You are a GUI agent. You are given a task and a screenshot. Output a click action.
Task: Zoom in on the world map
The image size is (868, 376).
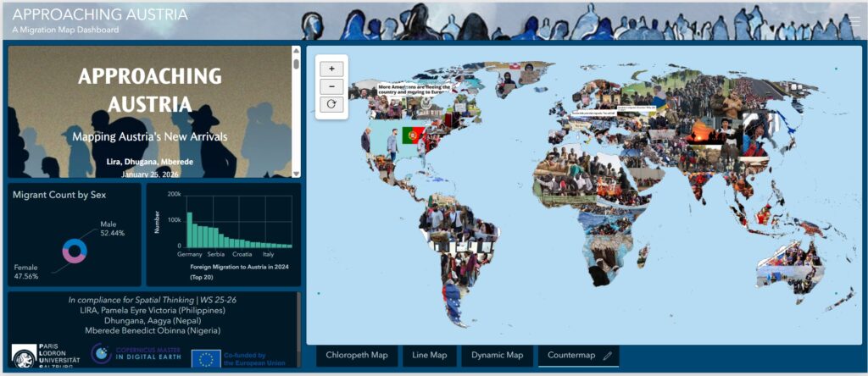pyautogui.click(x=331, y=69)
